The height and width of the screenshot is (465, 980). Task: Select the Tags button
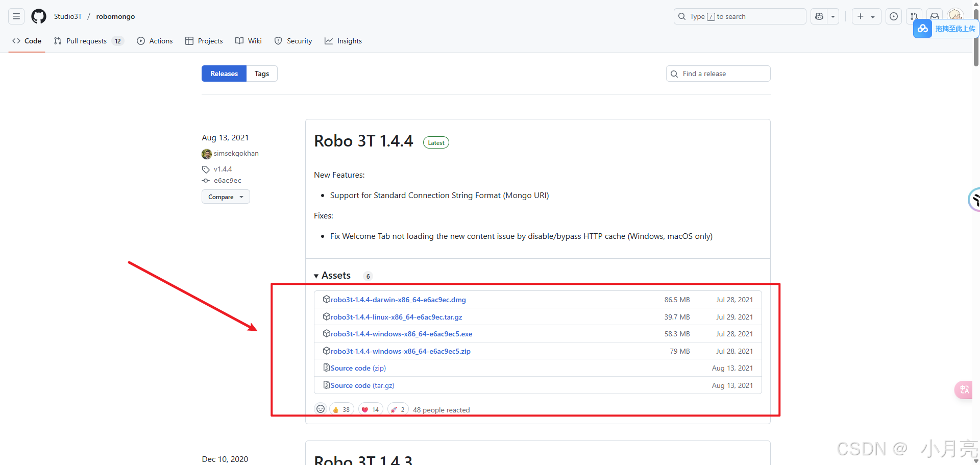[262, 74]
